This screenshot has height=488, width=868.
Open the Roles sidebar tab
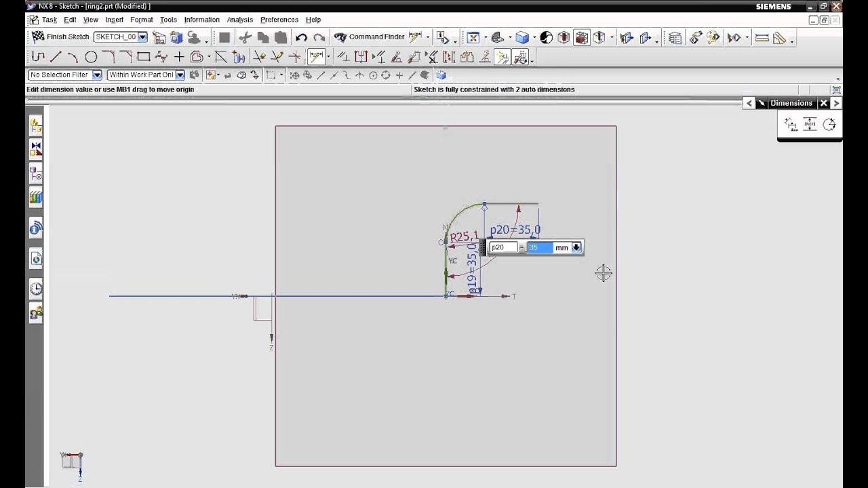[36, 312]
